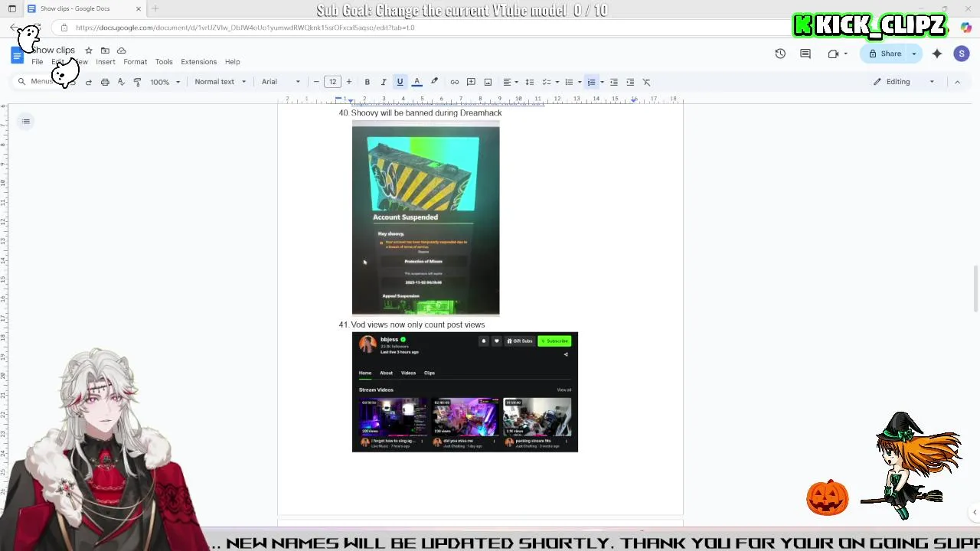Click the vertical document scrollbar
Screen dimensions: 980x551
coord(975,289)
